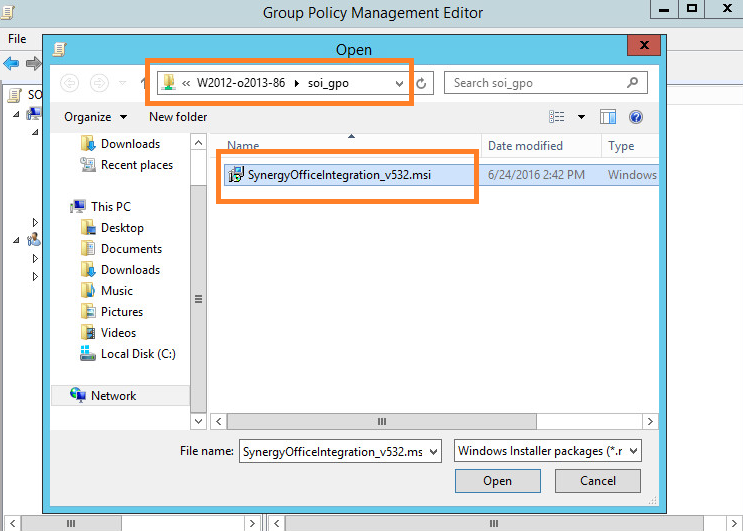
Task: Click blue Back arrow in Group Policy Editor
Action: (x=11, y=63)
